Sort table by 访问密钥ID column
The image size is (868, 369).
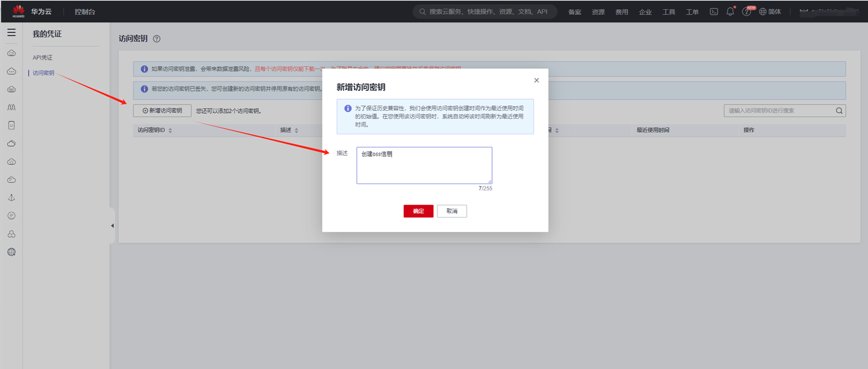click(x=170, y=131)
